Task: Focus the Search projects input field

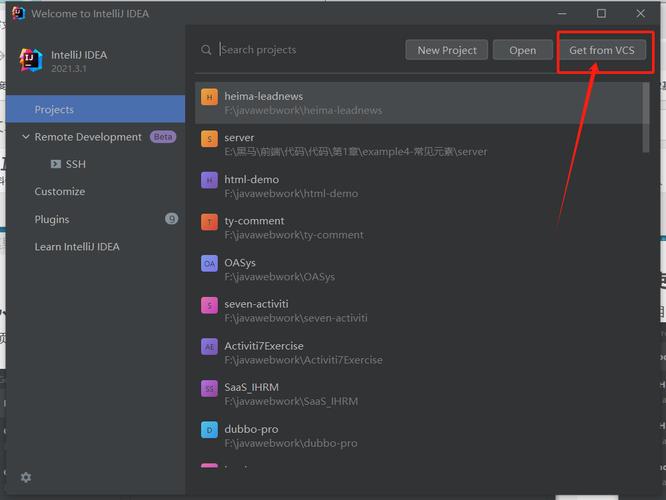Action: 300,50
